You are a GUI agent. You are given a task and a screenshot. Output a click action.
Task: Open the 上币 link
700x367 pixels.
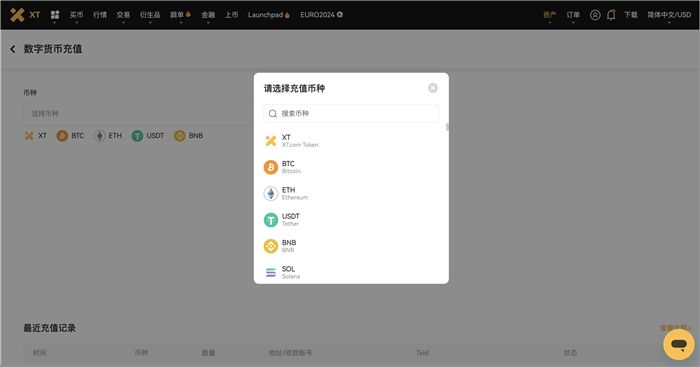pos(231,15)
